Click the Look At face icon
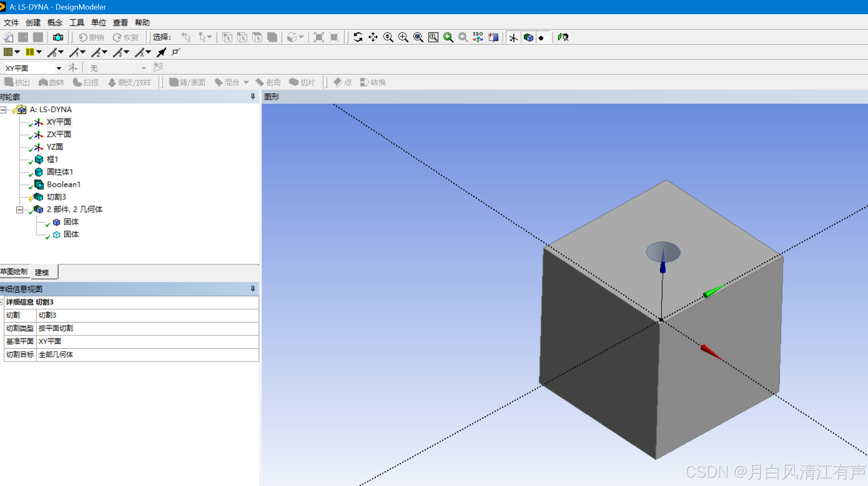Viewport: 868px width, 486px height. (x=493, y=37)
